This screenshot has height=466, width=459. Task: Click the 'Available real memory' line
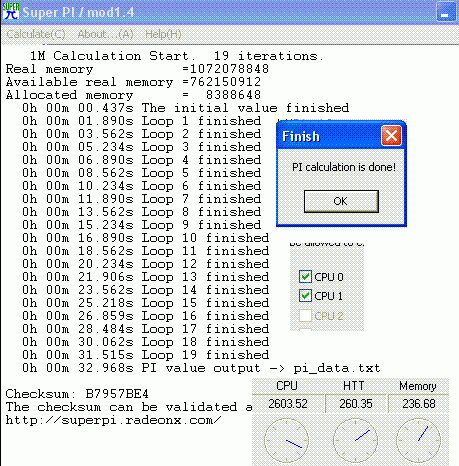pos(133,82)
